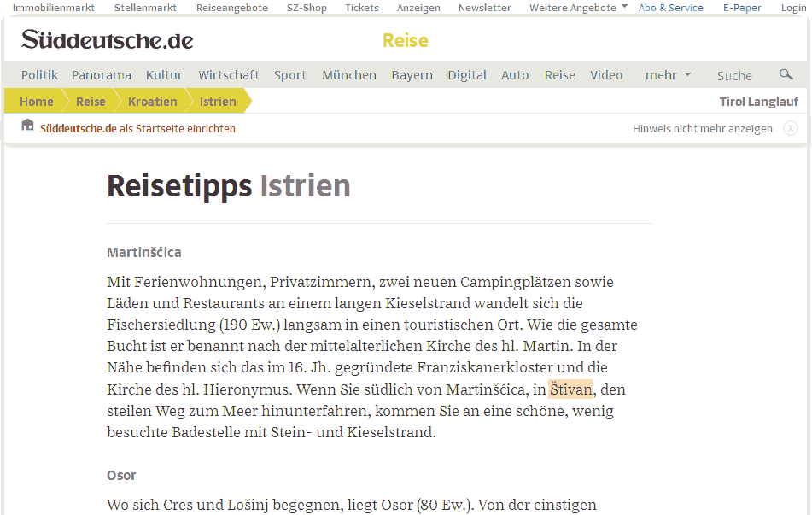
Task: Open the Anzeigen link
Action: pyautogui.click(x=418, y=7)
